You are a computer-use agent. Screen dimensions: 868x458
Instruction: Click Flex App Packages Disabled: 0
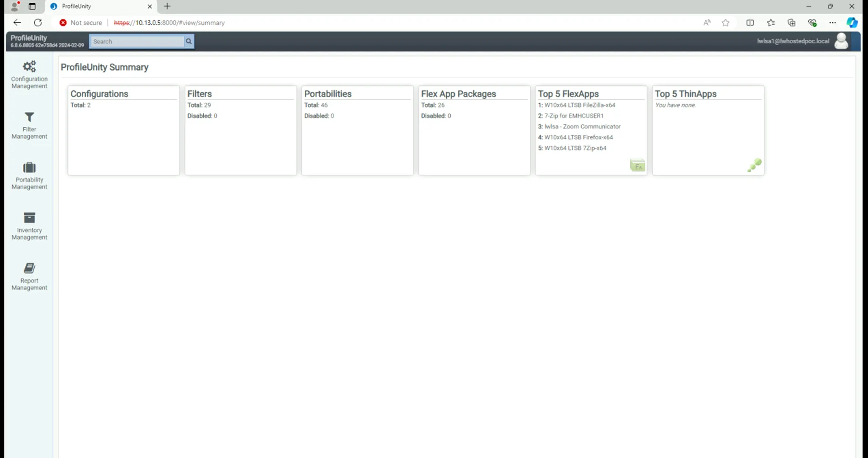pos(436,116)
